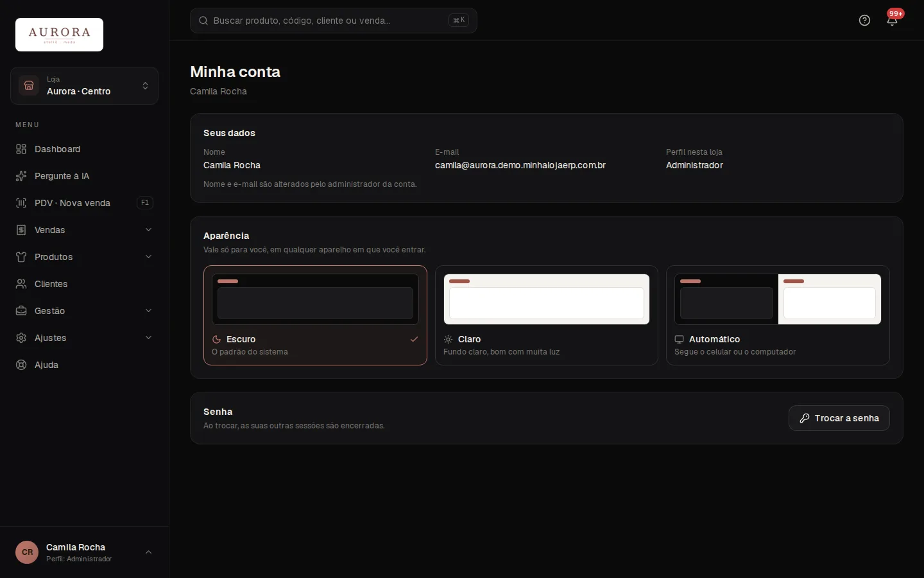
Task: Click the dark theme preview thumbnail
Action: tap(315, 299)
